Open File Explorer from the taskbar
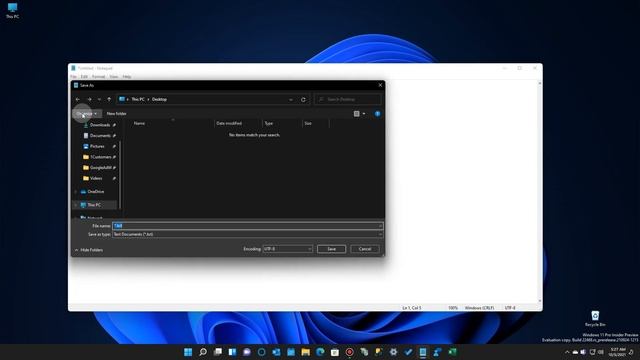 point(305,352)
